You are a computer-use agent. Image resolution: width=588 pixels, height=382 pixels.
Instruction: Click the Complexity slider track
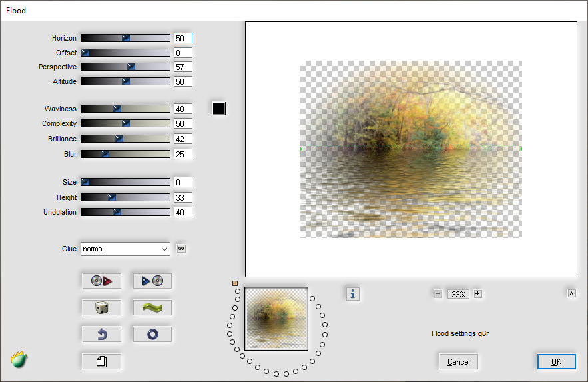(125, 123)
